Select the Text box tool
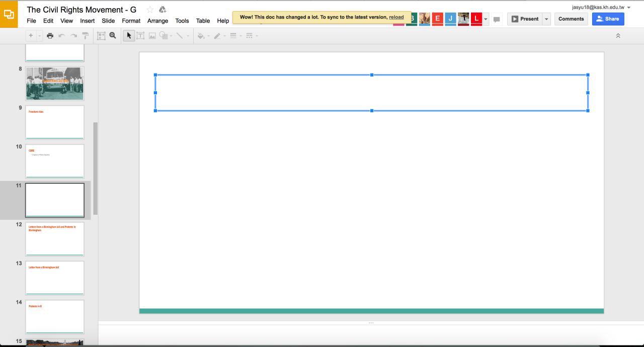 point(140,36)
